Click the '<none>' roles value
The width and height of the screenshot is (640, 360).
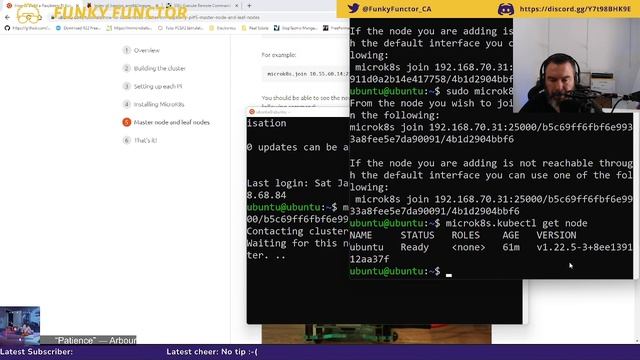point(468,247)
